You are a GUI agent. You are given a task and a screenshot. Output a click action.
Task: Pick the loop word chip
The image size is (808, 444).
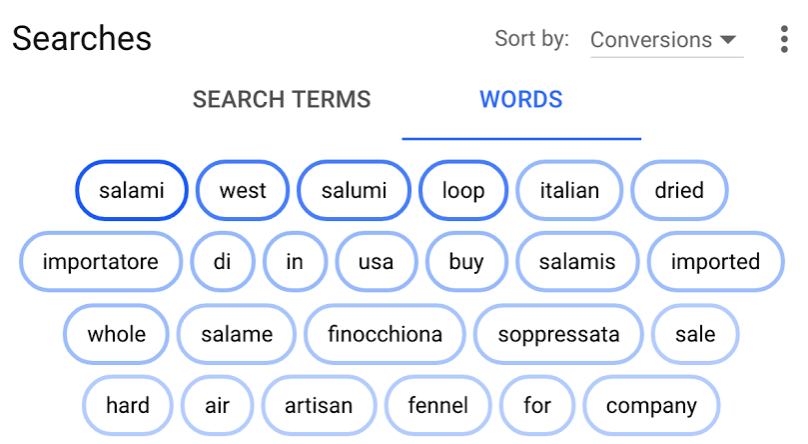[463, 191]
